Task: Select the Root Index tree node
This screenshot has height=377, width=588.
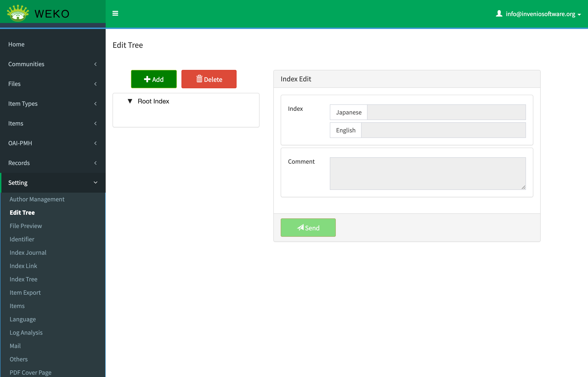Action: tap(153, 101)
